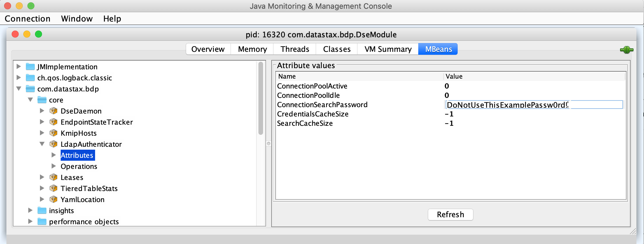Image resolution: width=644 pixels, height=244 pixels.
Task: Click the KmipHosts MBean icon
Action: tap(53, 133)
